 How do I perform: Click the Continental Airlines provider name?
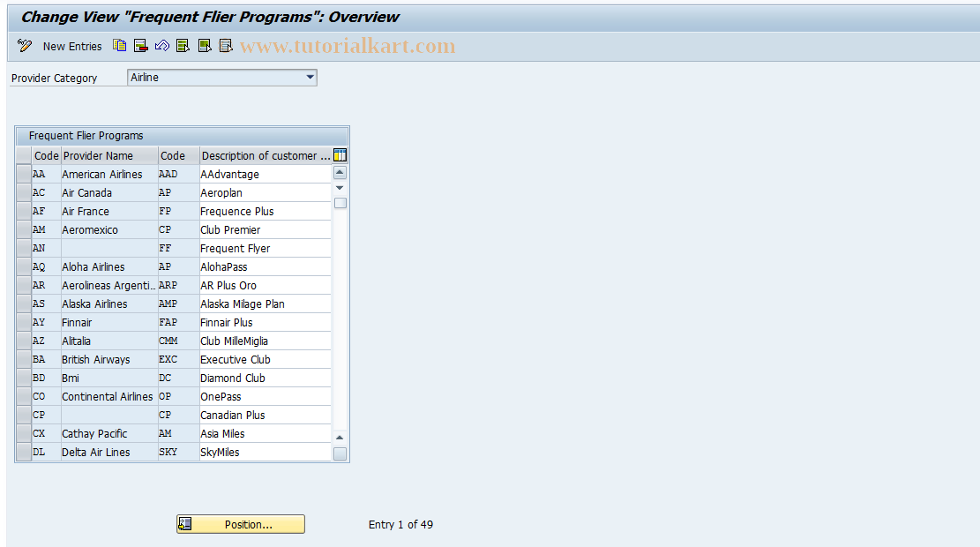(109, 396)
